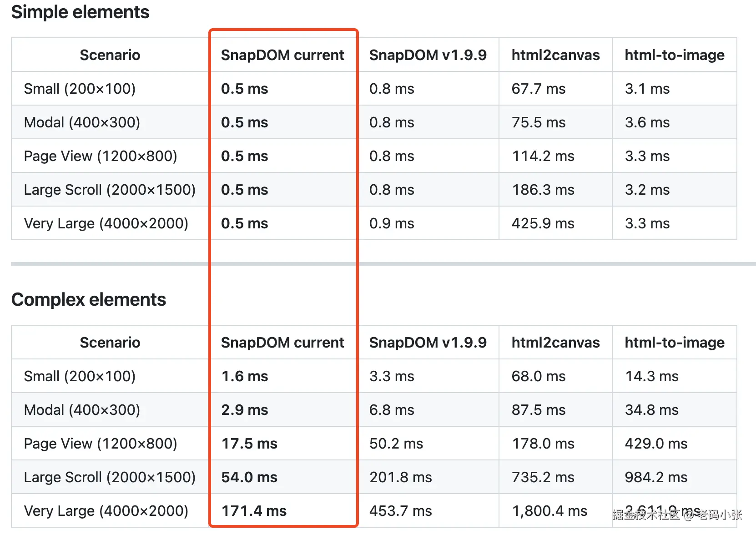
Task: Select the 87.5 ms html2canvas value
Action: coord(539,410)
